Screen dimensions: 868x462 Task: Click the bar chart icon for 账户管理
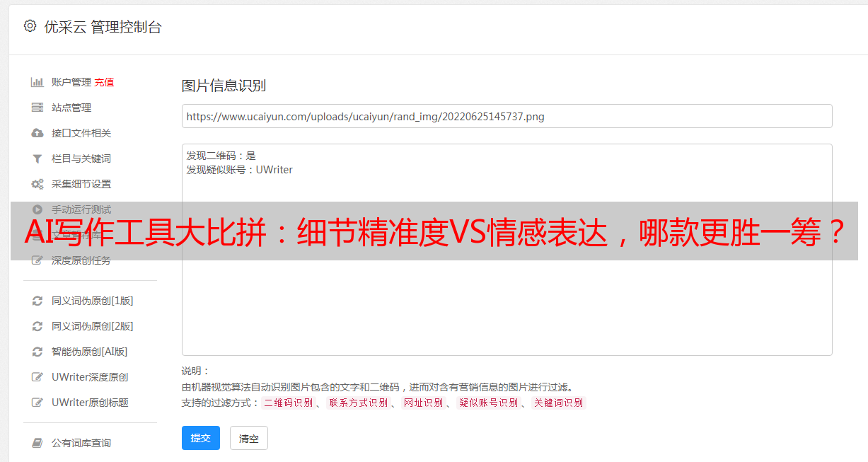[x=37, y=82]
